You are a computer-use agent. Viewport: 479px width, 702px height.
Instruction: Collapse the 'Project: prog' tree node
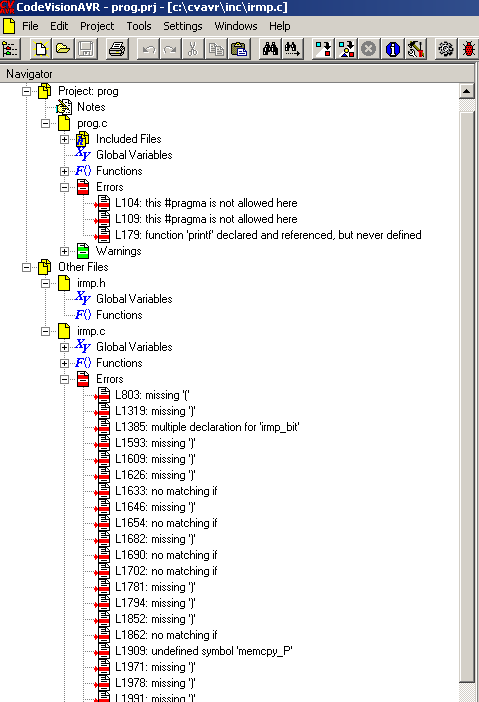pos(26,91)
